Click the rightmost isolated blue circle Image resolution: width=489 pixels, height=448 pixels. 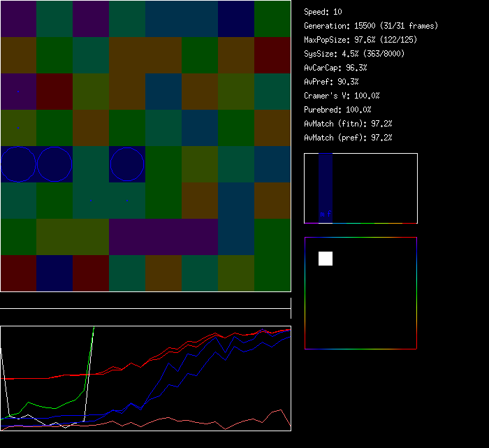click(x=127, y=164)
